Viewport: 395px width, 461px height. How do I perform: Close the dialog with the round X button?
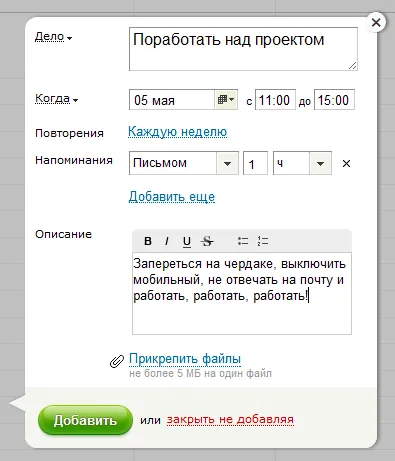[x=376, y=23]
